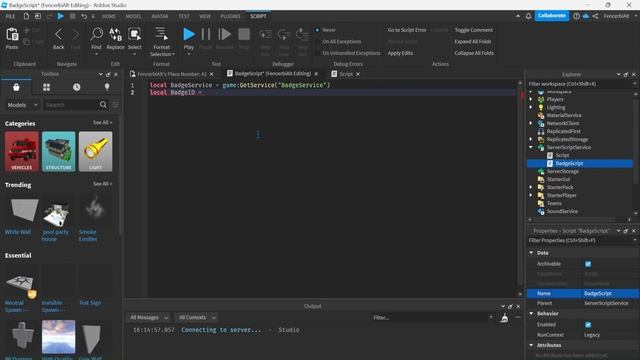Open the Models category dropdown
Screen dimensions: 640x360
click(x=22, y=105)
